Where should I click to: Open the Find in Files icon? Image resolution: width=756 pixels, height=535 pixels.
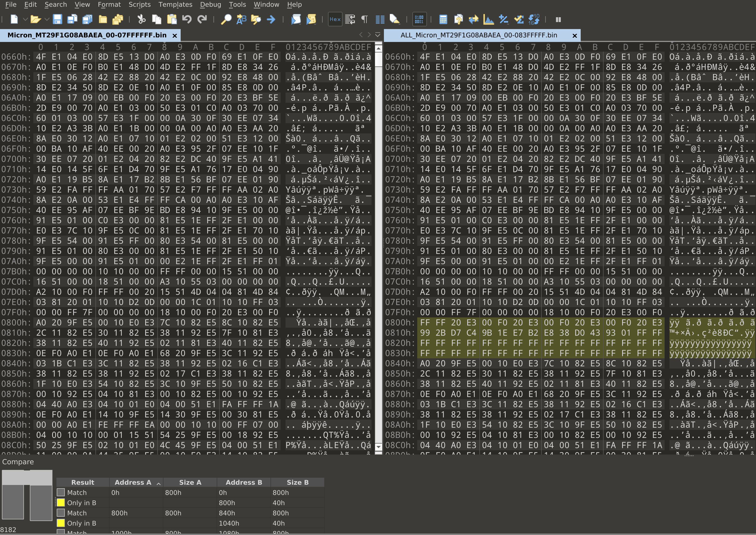pyautogui.click(x=256, y=19)
